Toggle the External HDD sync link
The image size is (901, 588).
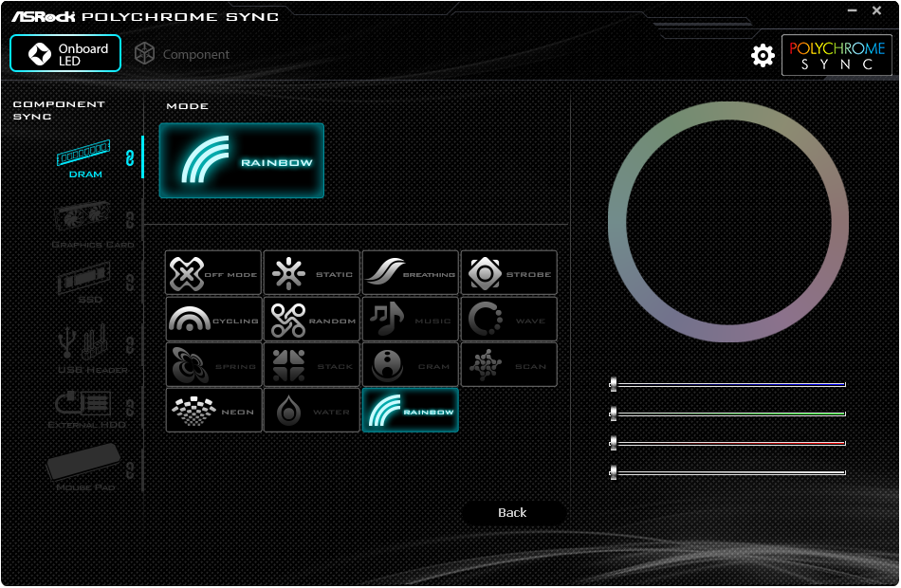[130, 408]
